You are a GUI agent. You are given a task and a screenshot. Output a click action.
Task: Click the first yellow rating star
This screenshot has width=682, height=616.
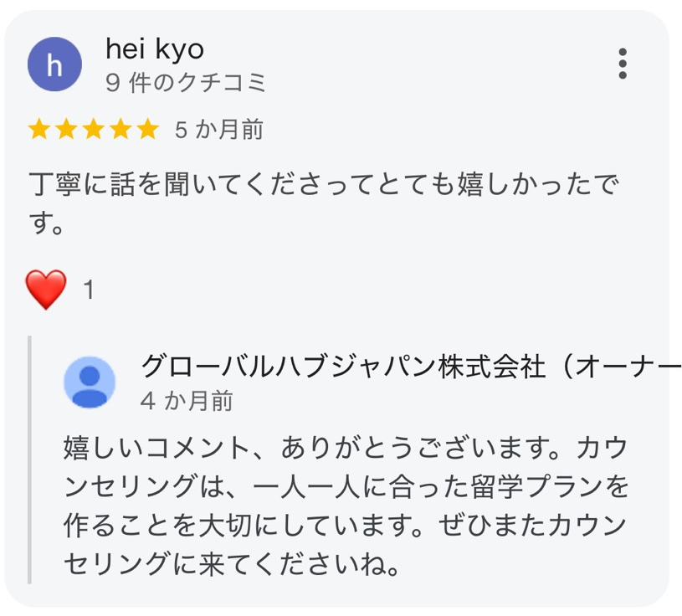[38, 130]
